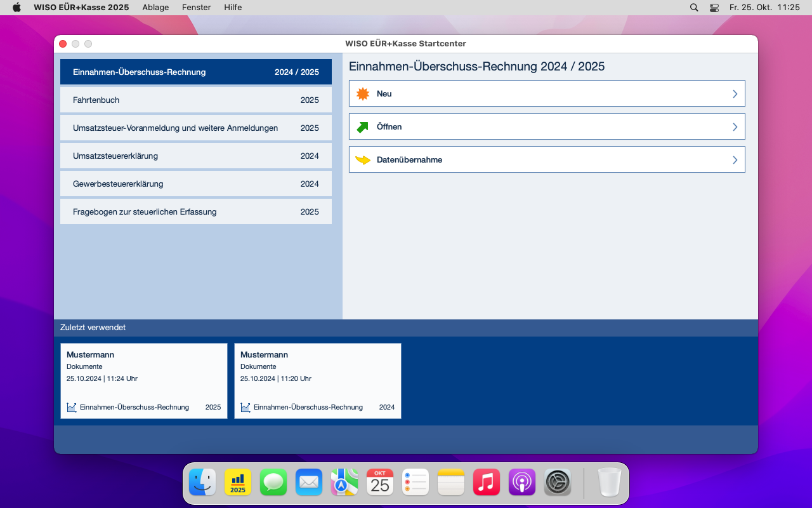The image size is (812, 508).
Task: Open WISO 2025 app in the Dock
Action: (x=238, y=483)
